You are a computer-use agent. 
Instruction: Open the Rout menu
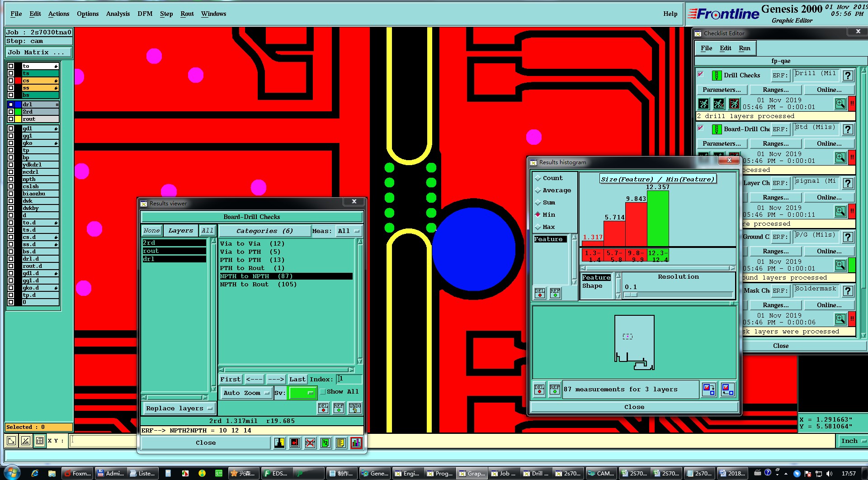pos(187,14)
